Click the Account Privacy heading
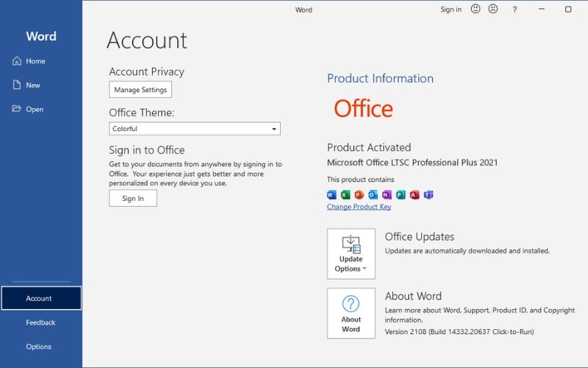588x368 pixels. click(146, 71)
